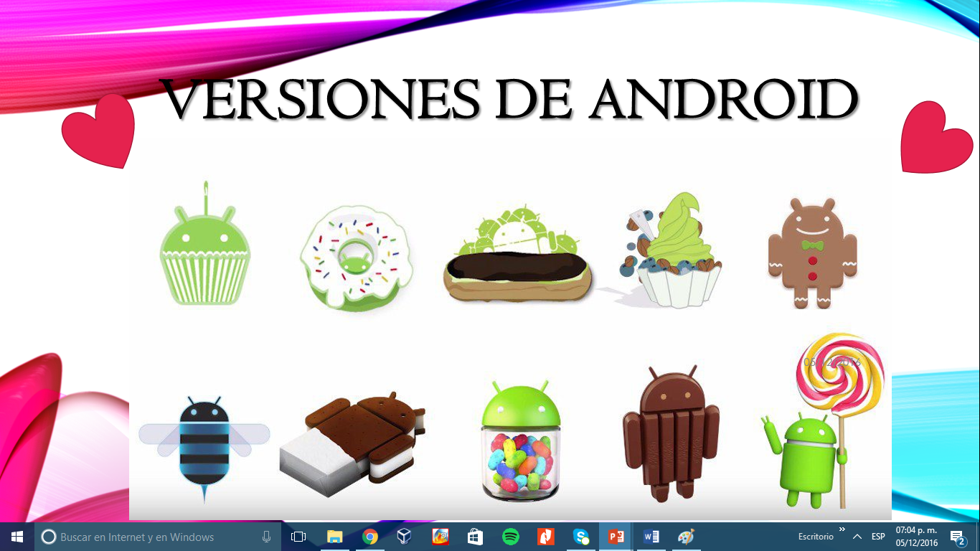Open VirtualBox from the taskbar

pyautogui.click(x=405, y=537)
